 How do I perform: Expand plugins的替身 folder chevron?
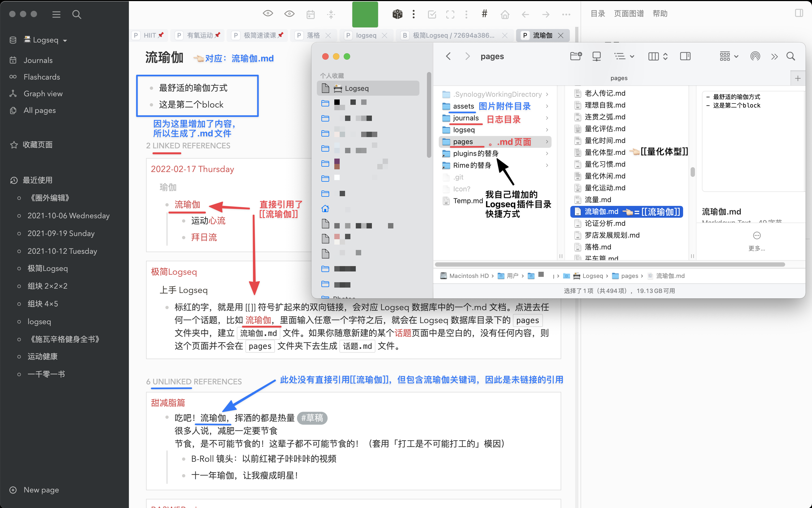pos(547,153)
